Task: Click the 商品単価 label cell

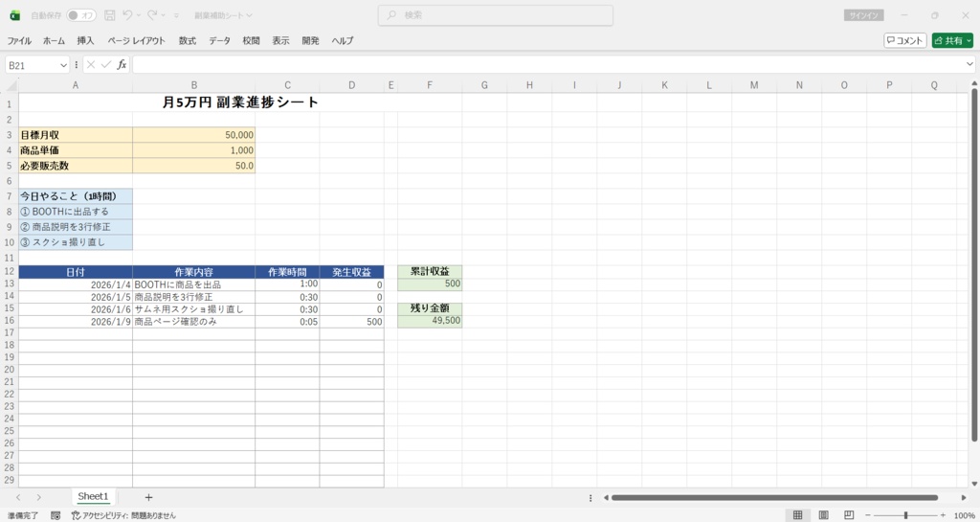Action: click(76, 150)
